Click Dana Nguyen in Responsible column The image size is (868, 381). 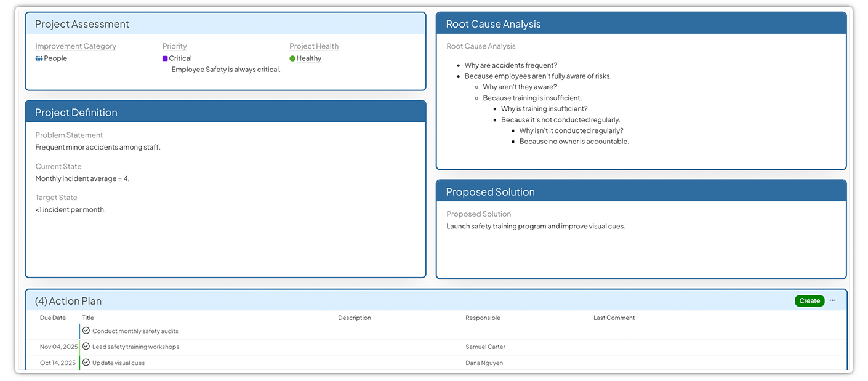[x=484, y=363]
